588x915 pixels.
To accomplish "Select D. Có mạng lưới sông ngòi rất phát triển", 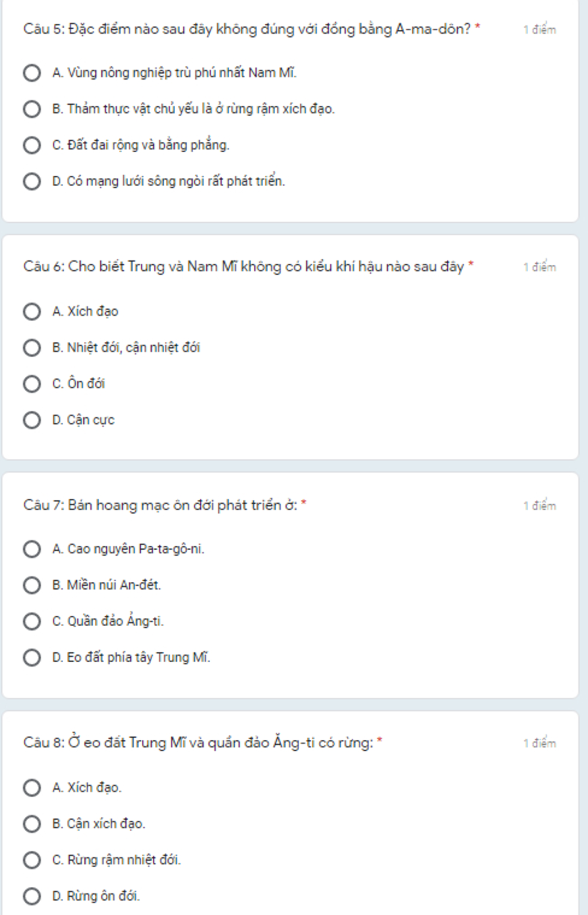I will [x=32, y=182].
